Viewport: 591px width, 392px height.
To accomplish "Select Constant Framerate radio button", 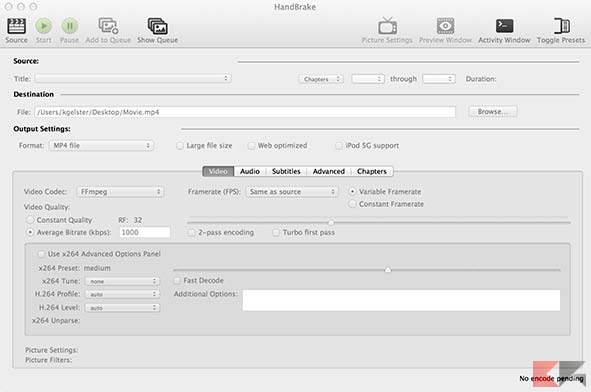I will [x=352, y=204].
